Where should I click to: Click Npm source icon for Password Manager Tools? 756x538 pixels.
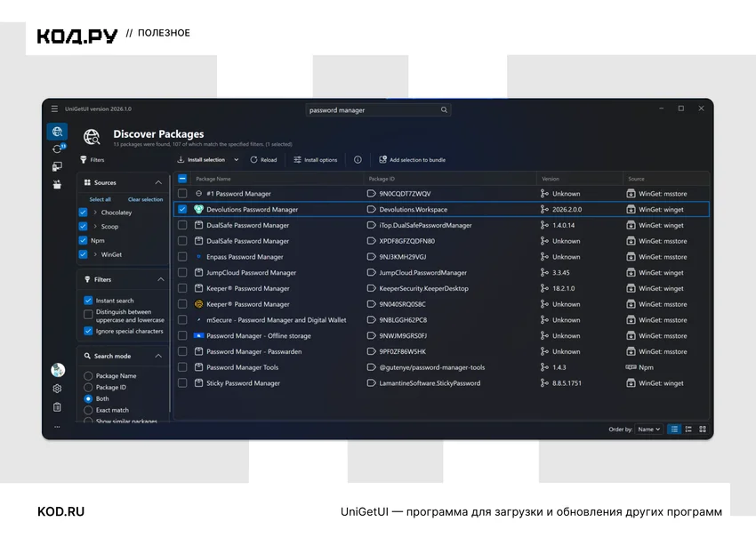tap(631, 367)
